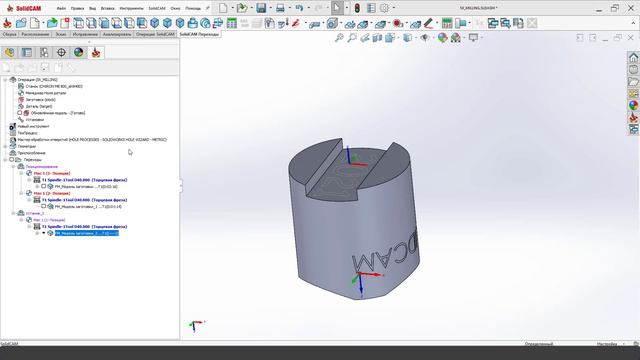Click the save floppy disk icon
Viewport: 640px width, 360px height.
(x=261, y=8)
